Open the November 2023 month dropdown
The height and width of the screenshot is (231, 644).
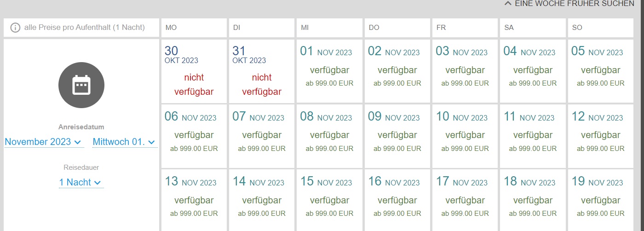point(43,142)
